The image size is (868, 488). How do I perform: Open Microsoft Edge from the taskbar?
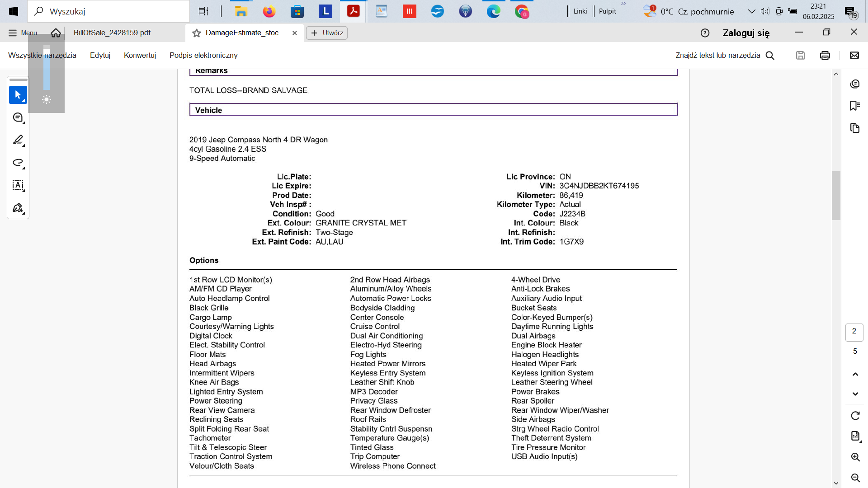pyautogui.click(x=493, y=11)
